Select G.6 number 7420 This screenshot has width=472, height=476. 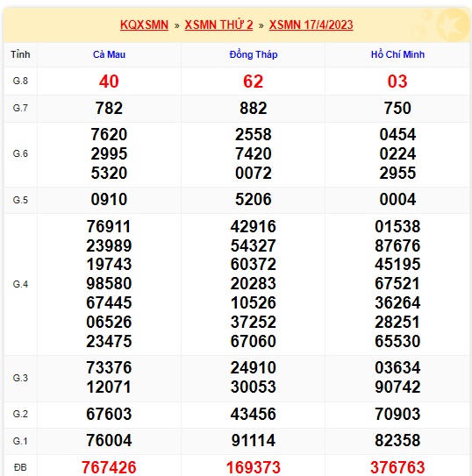tap(254, 154)
